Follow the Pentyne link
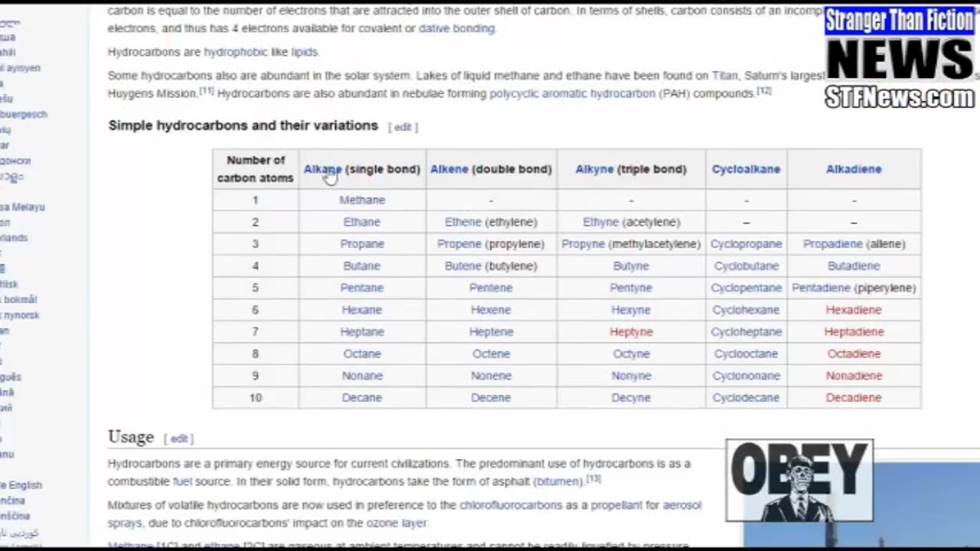 tap(631, 288)
